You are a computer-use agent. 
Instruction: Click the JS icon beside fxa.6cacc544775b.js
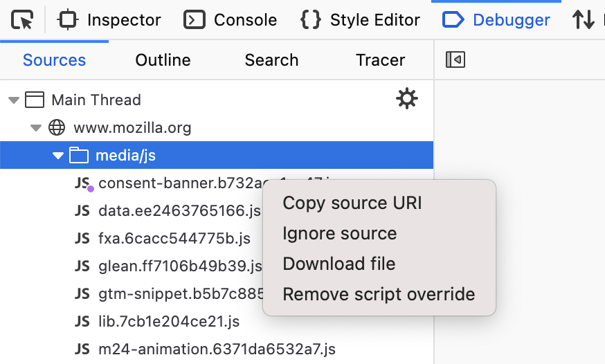click(x=82, y=239)
